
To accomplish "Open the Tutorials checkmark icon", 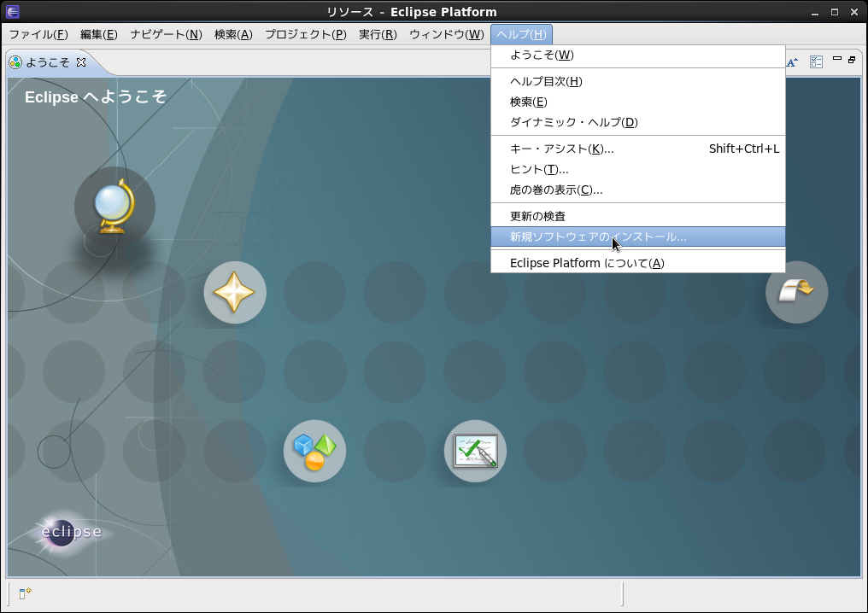I will coord(475,451).
